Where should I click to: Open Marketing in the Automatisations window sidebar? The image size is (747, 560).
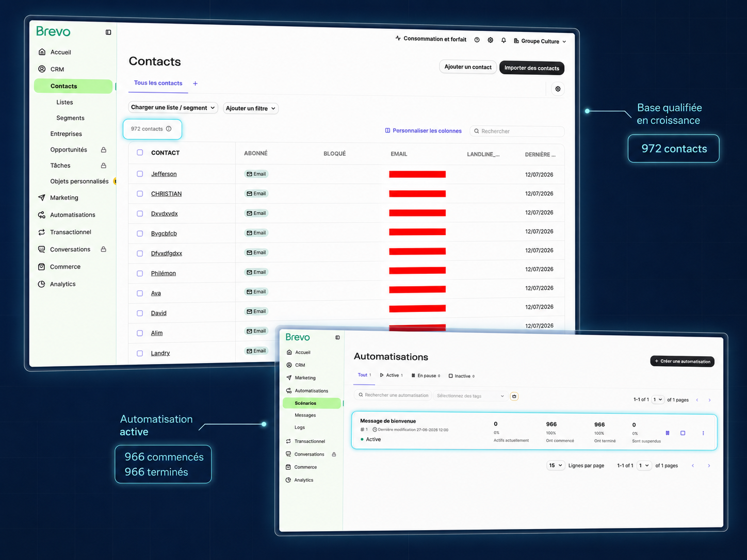pos(301,378)
